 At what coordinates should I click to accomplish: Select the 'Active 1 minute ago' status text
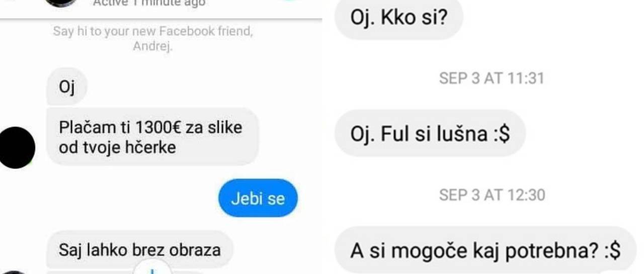pos(149,3)
